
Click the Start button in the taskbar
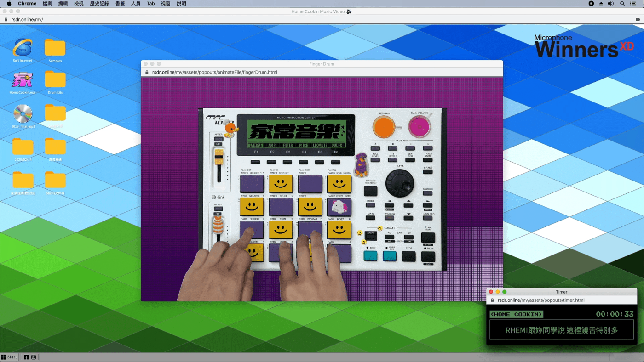(x=9, y=357)
